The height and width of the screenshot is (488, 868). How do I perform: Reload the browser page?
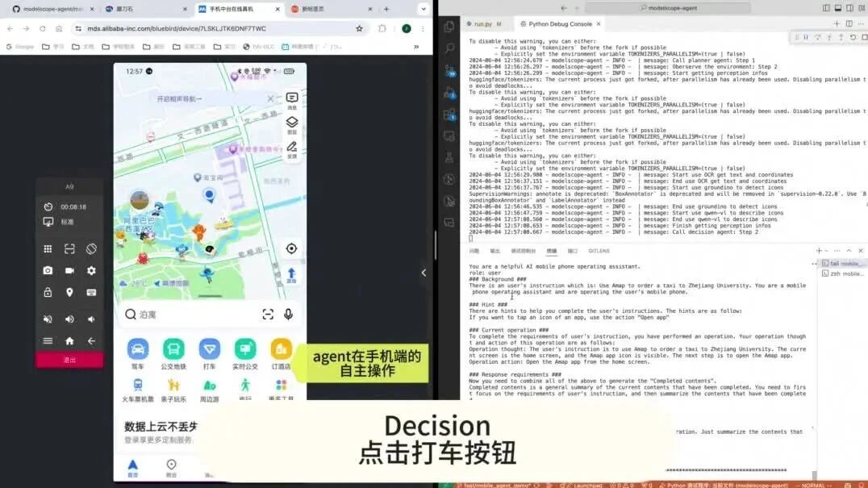click(42, 29)
